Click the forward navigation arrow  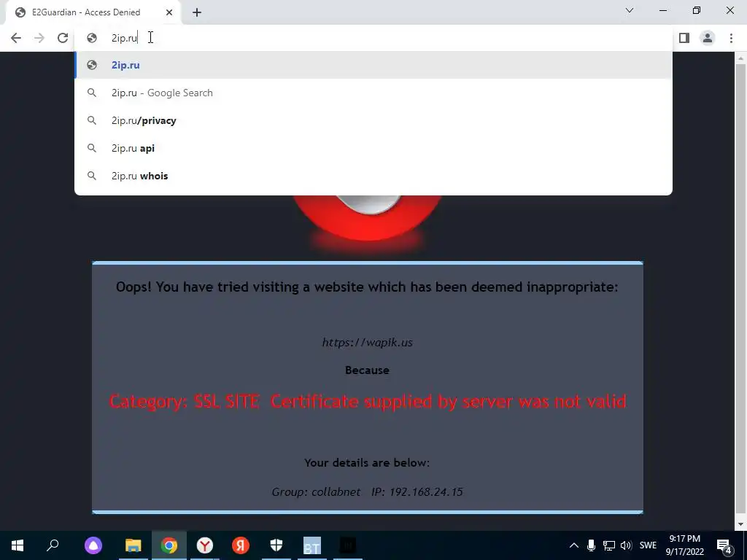39,38
